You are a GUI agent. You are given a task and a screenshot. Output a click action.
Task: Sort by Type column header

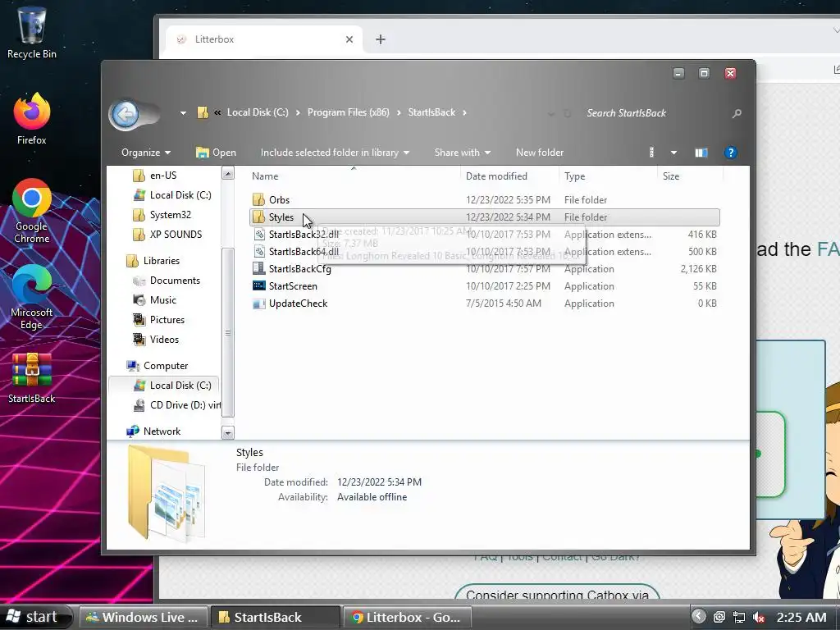click(x=608, y=176)
